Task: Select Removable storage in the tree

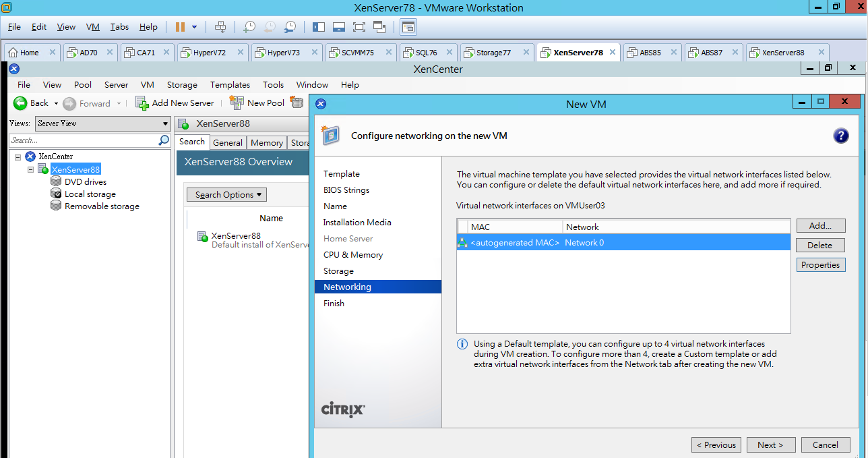Action: point(102,206)
